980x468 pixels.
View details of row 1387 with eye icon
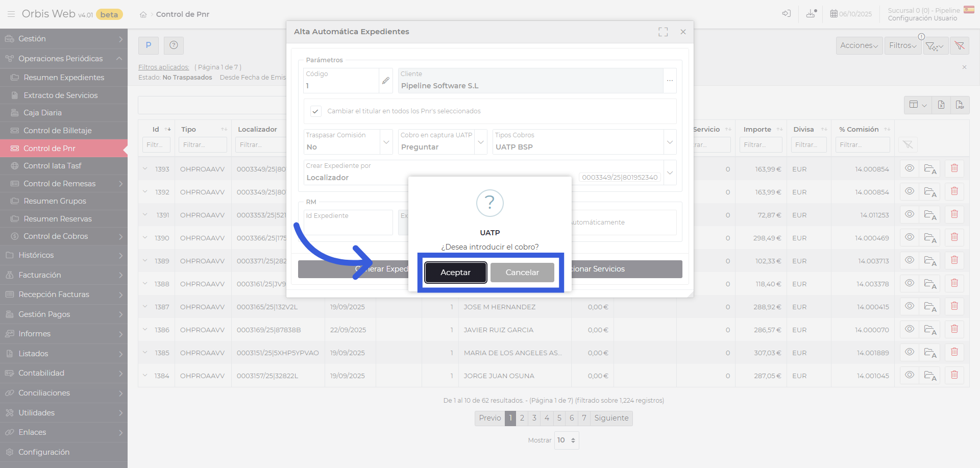coord(909,306)
